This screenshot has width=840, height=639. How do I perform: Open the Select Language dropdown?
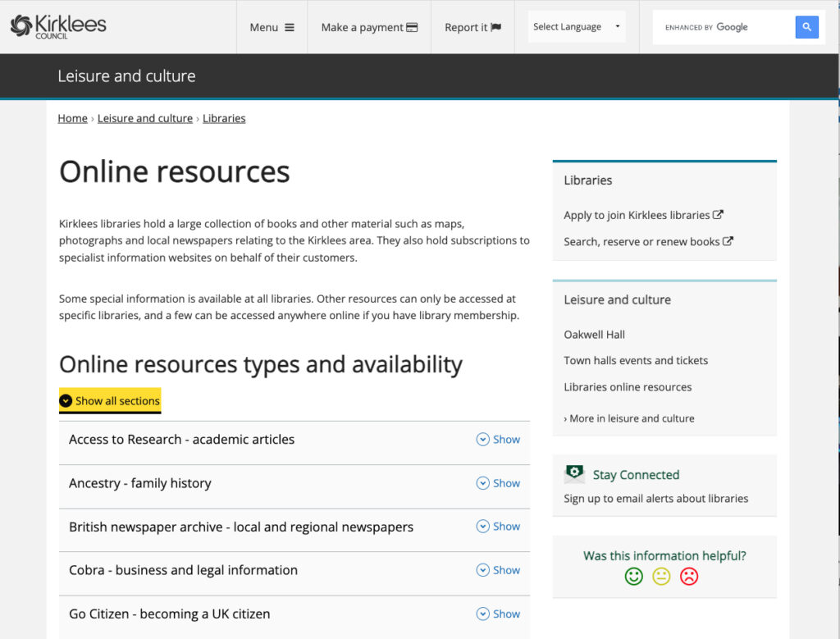577,27
